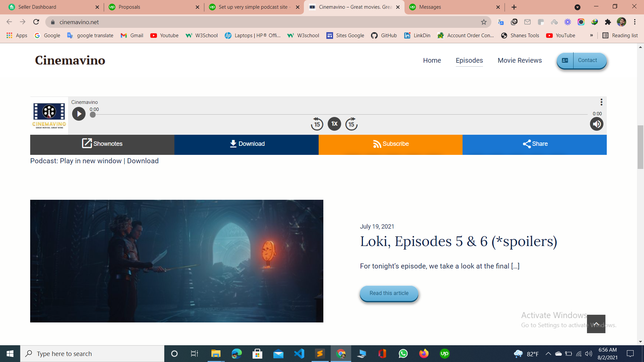This screenshot has width=644, height=362.
Task: Open Play in new window link
Action: click(x=91, y=161)
